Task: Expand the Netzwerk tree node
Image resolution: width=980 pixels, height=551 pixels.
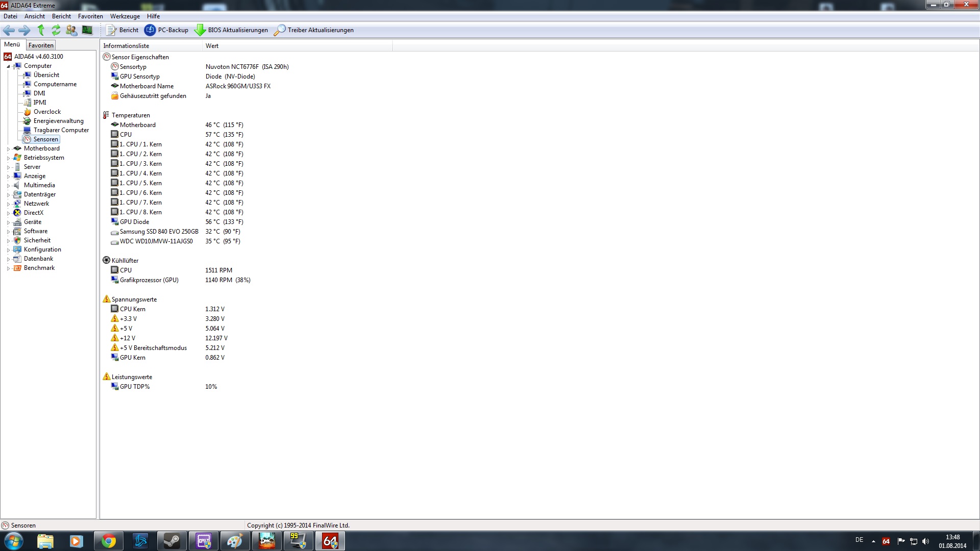Action: click(x=8, y=204)
